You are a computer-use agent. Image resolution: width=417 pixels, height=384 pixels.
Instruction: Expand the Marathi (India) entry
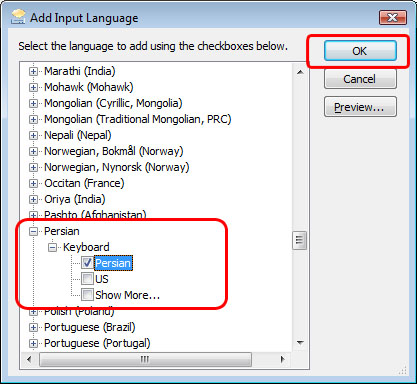click(33, 71)
